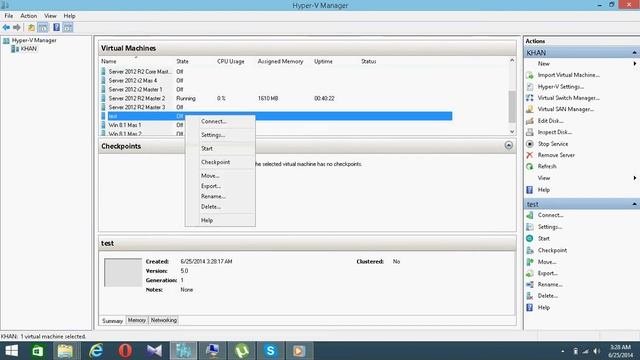Select Server 2012 R2 Master 3 VM
This screenshot has width=640, height=360.
pyautogui.click(x=137, y=107)
